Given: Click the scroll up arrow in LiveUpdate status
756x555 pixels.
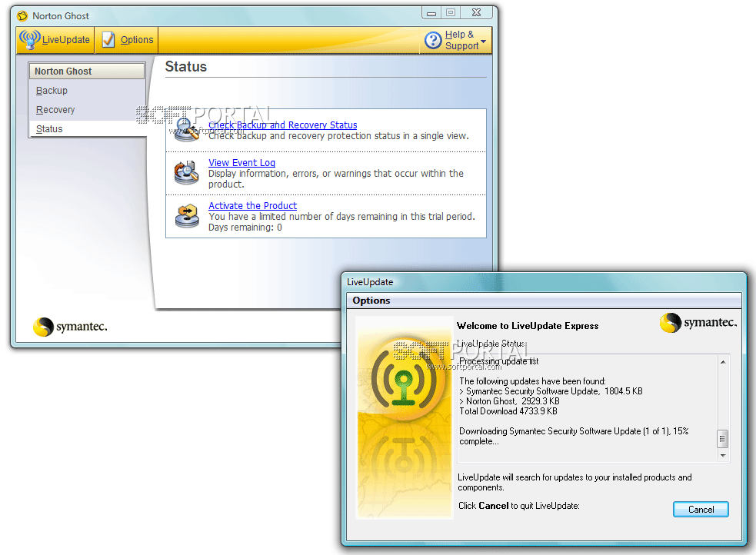Looking at the screenshot, I should click(723, 362).
